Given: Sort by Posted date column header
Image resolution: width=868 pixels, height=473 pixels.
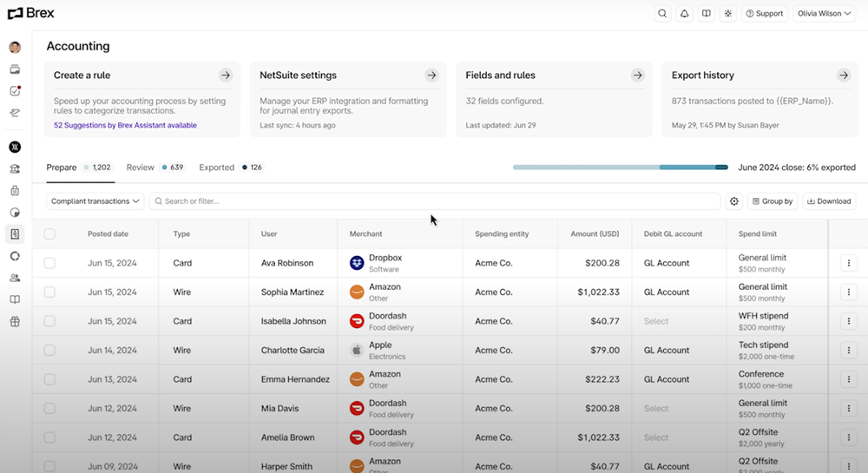Looking at the screenshot, I should pos(108,234).
